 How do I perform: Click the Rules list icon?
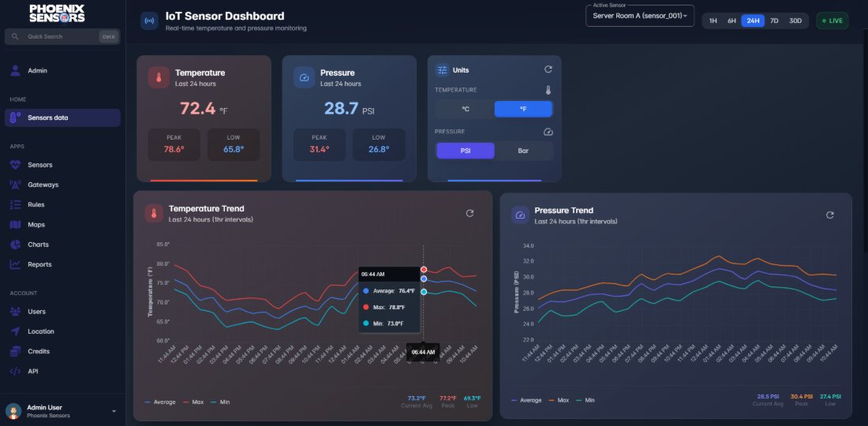pyautogui.click(x=16, y=204)
